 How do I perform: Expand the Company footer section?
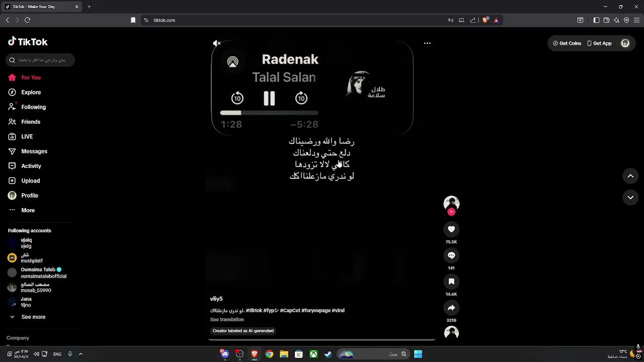point(18,338)
